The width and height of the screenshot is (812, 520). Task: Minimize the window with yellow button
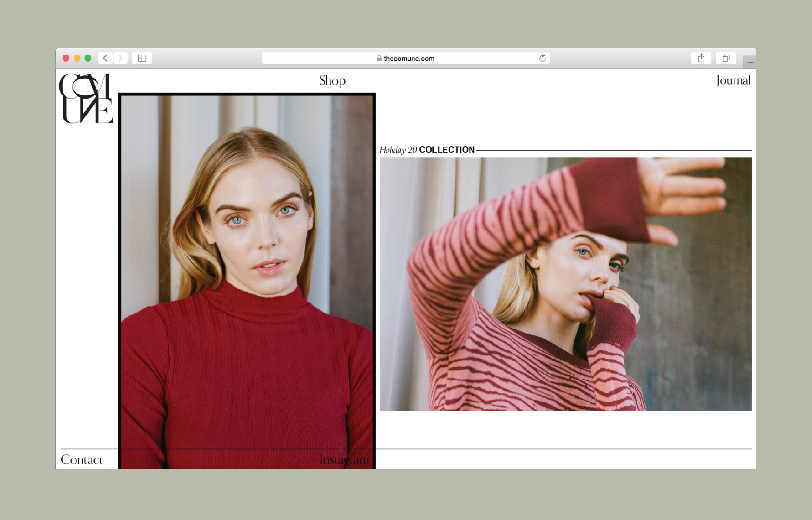point(77,58)
